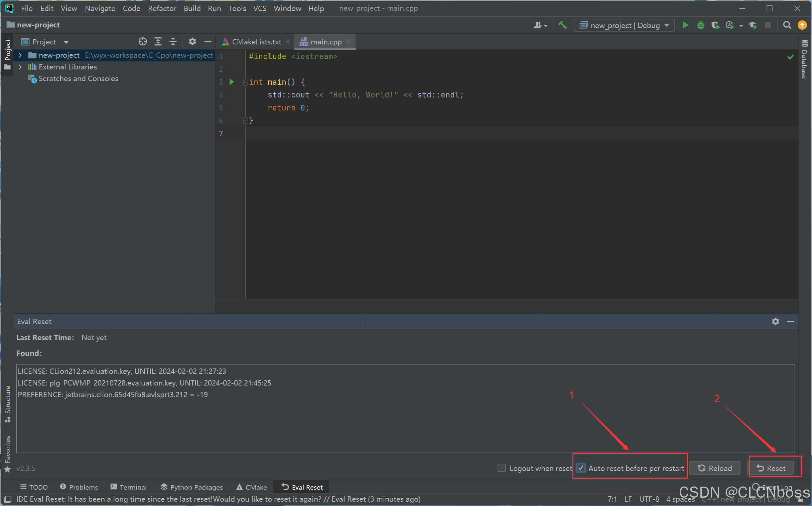The width and height of the screenshot is (812, 506).
Task: Enable Logout when reset checkbox
Action: [502, 468]
